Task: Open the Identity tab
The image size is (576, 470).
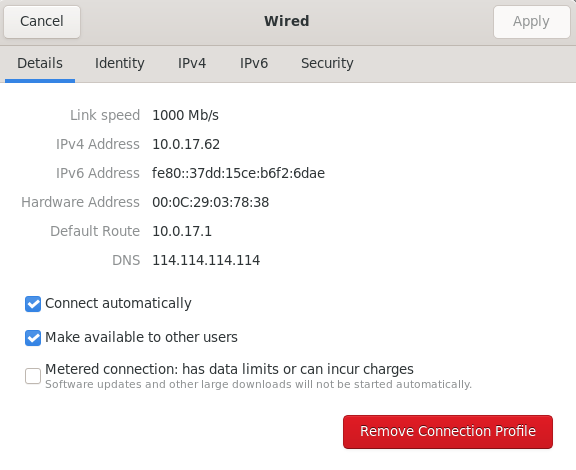Action: [119, 64]
